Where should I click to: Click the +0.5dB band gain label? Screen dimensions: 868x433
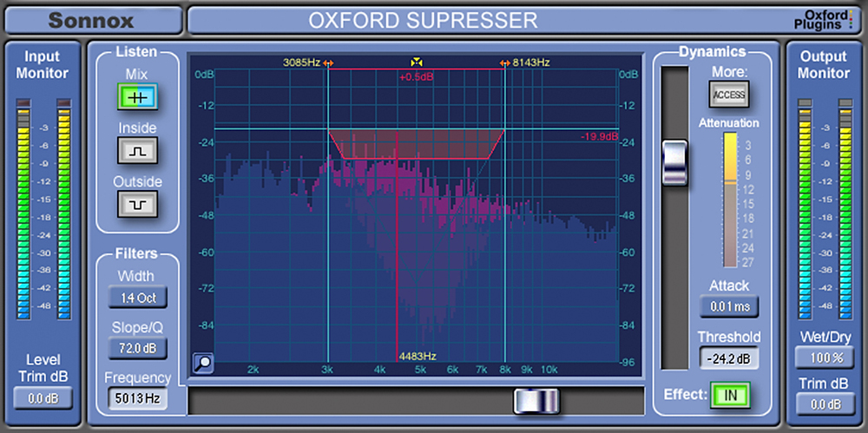[x=417, y=77]
